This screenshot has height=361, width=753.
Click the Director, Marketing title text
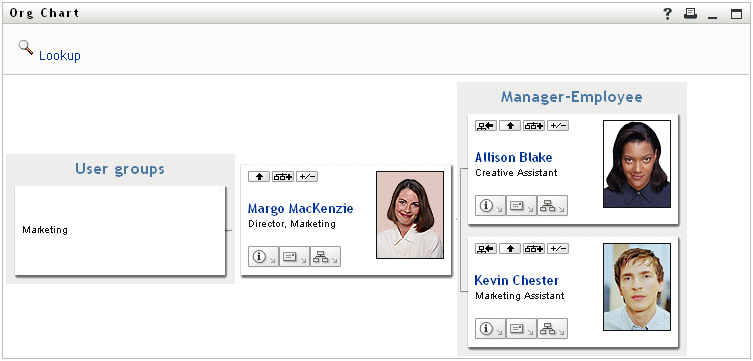click(x=292, y=224)
